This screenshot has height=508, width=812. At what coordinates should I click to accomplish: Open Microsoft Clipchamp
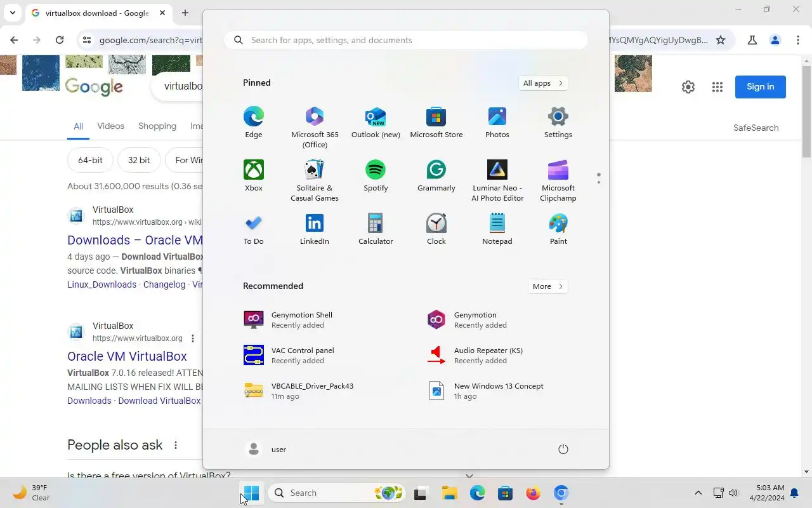558,180
